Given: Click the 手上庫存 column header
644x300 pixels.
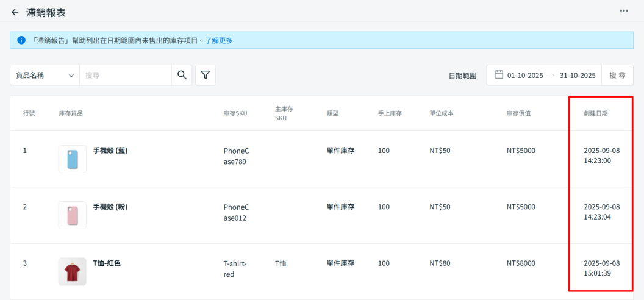Looking at the screenshot, I should [390, 113].
